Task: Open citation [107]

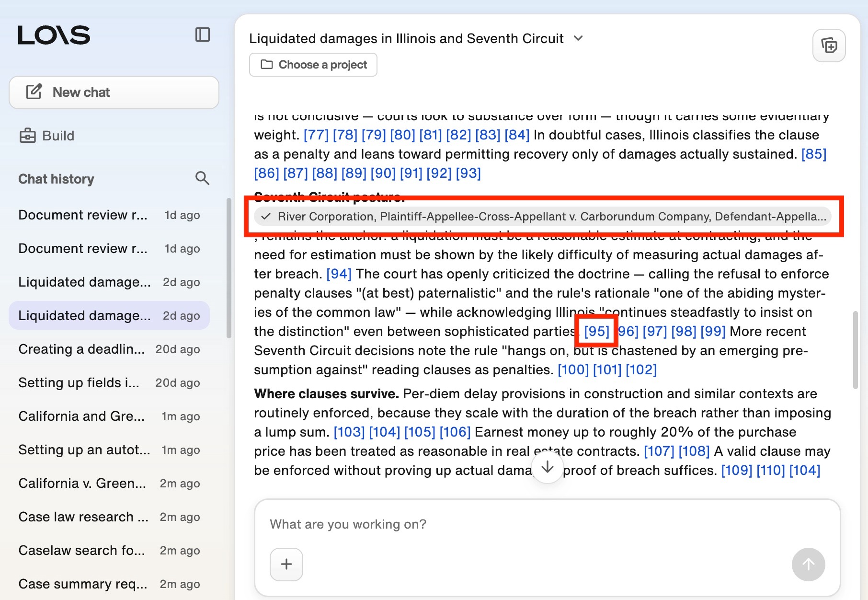Action: (x=659, y=451)
